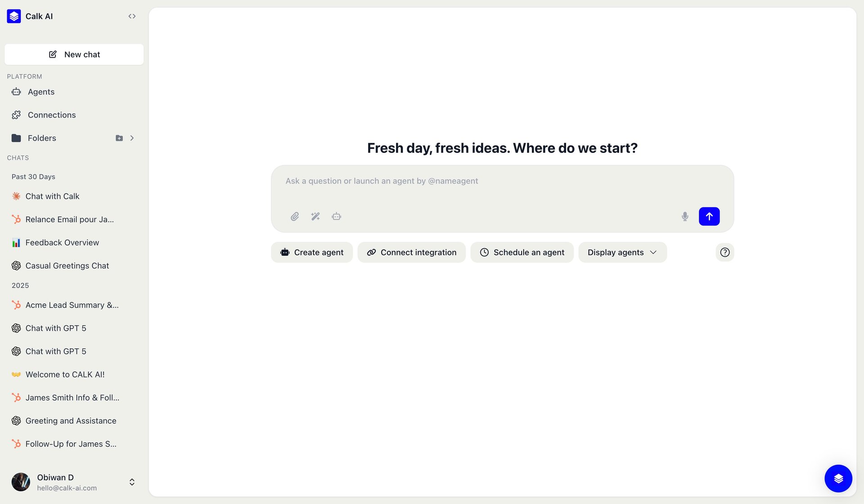This screenshot has width=864, height=504.
Task: Open the Display agents dropdown
Action: point(622,252)
